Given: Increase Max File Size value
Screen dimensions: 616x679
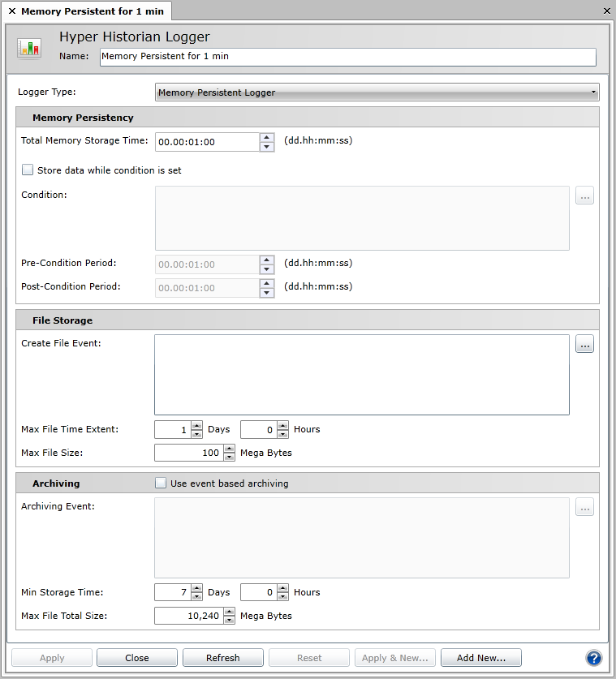Looking at the screenshot, I should (x=229, y=449).
